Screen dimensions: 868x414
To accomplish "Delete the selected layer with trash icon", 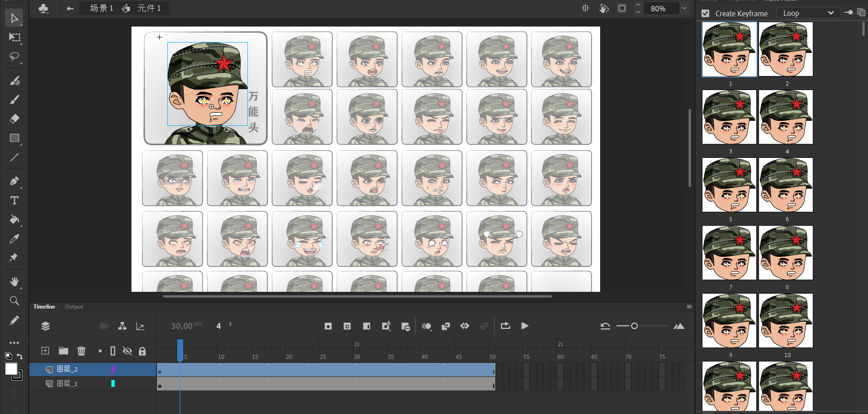I will (x=81, y=351).
